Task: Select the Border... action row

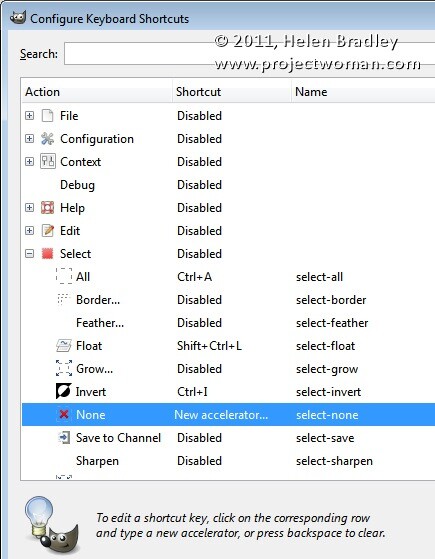Action: pos(229,299)
